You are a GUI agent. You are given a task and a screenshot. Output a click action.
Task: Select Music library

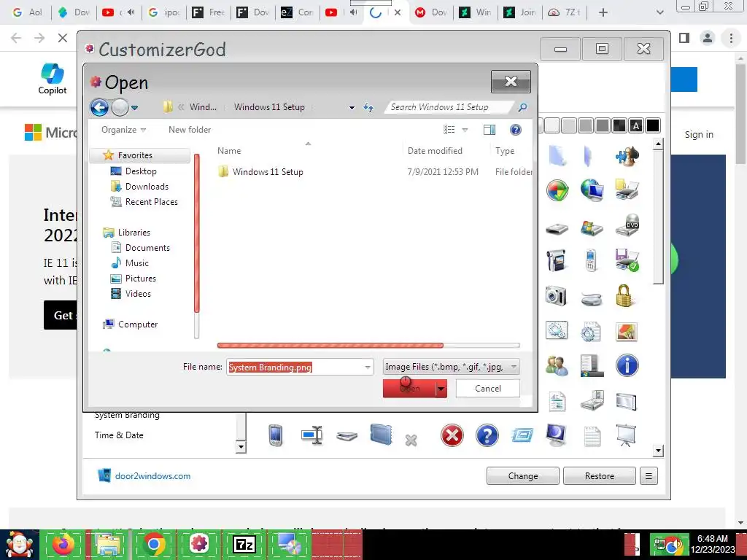click(136, 262)
